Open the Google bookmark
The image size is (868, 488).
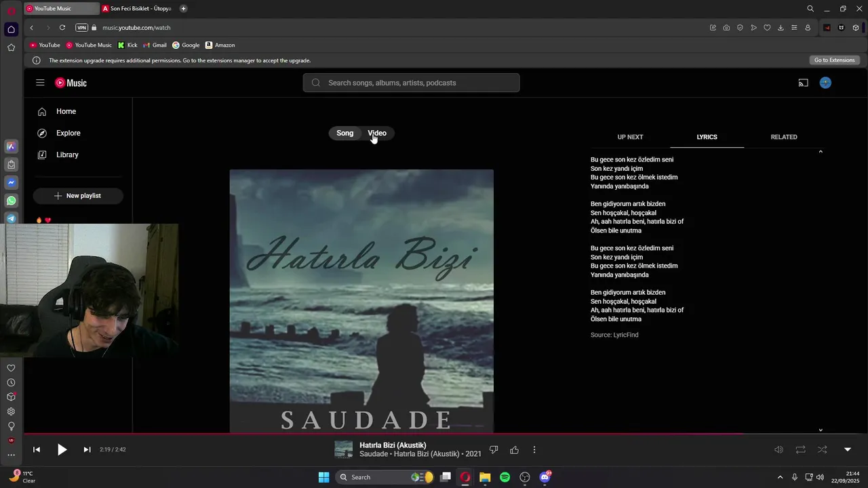(x=186, y=45)
